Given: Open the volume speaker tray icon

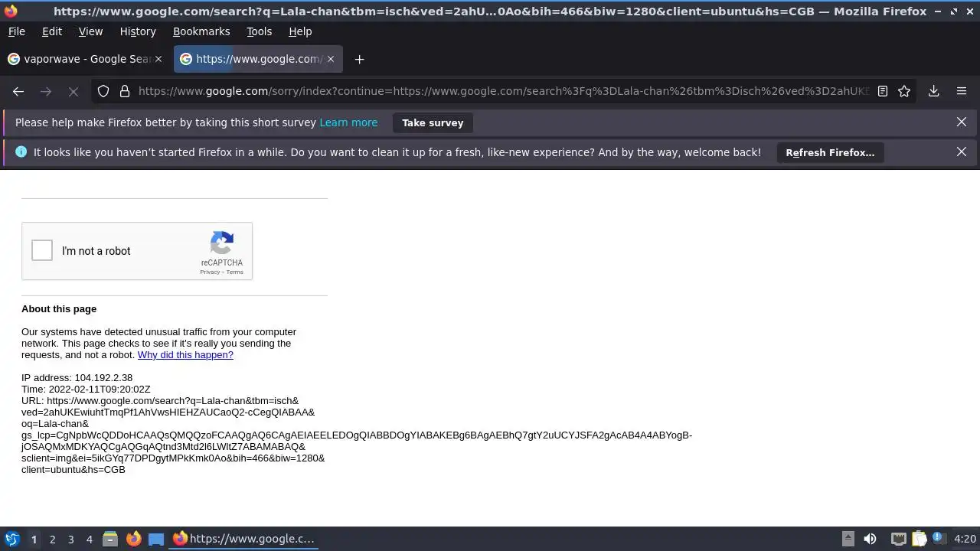Looking at the screenshot, I should click(870, 539).
